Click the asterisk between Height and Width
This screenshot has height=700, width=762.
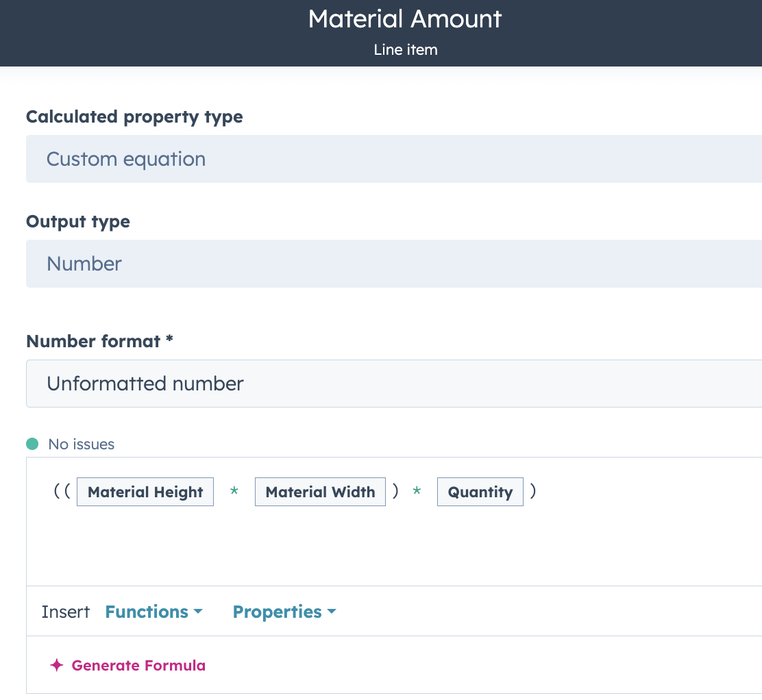point(234,492)
